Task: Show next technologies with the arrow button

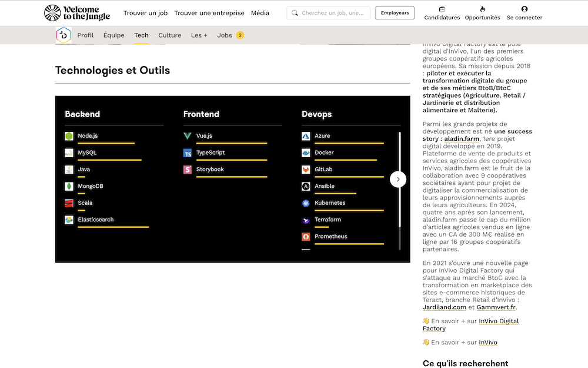Action: coord(398,179)
